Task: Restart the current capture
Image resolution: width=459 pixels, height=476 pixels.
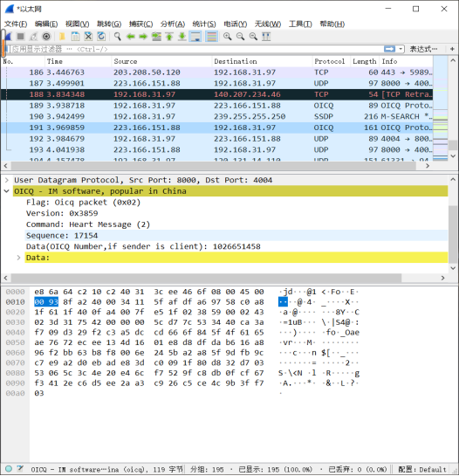Action: point(33,37)
